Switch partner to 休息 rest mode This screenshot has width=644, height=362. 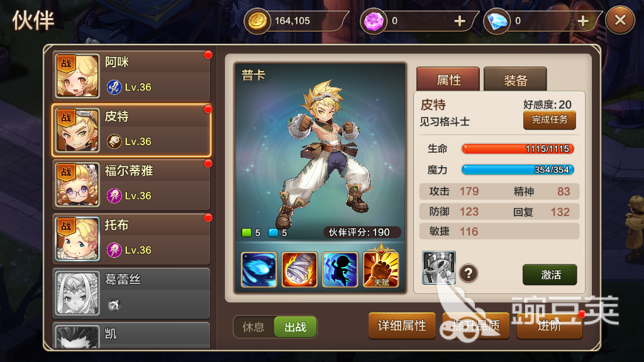pos(253,327)
